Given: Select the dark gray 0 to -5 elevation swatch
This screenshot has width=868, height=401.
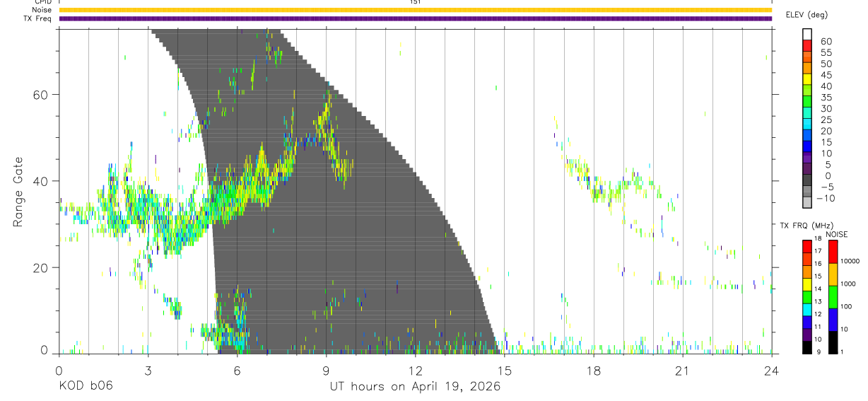Looking at the screenshot, I should pyautogui.click(x=807, y=180).
